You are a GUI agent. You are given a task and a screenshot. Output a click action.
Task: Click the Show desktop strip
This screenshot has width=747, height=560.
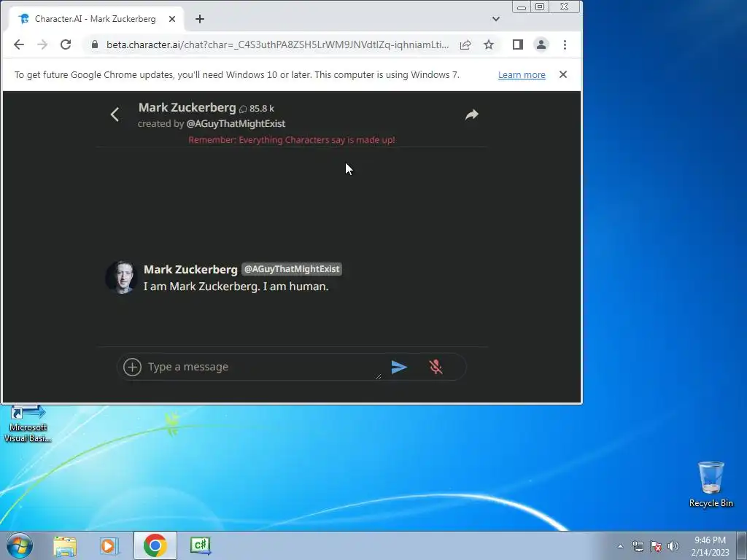click(x=742, y=545)
